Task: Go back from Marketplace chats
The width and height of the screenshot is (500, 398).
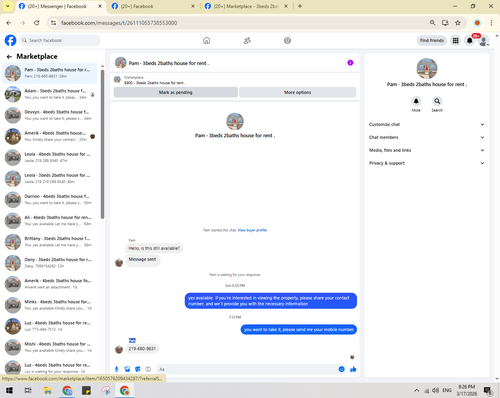Action: [x=9, y=57]
